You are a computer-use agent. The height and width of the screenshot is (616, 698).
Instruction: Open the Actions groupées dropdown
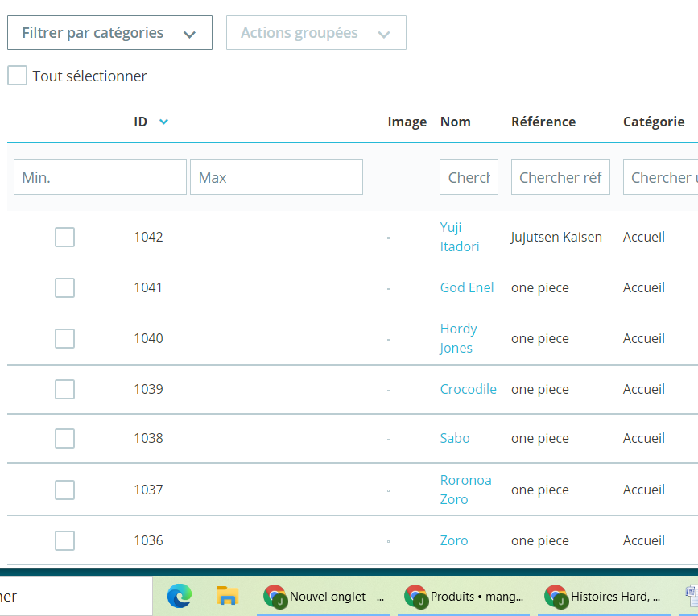point(316,32)
